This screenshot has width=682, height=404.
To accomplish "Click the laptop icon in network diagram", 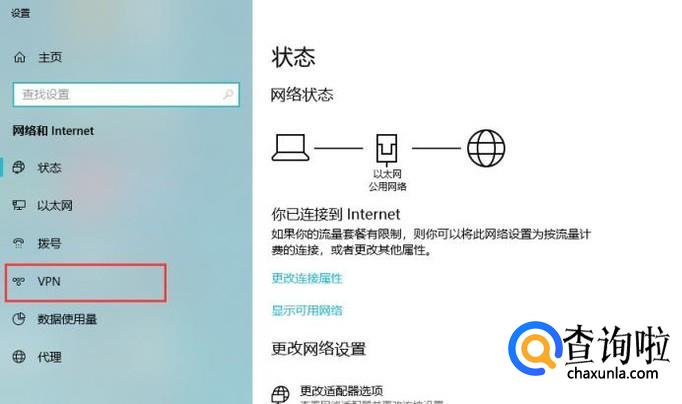I will click(x=291, y=148).
